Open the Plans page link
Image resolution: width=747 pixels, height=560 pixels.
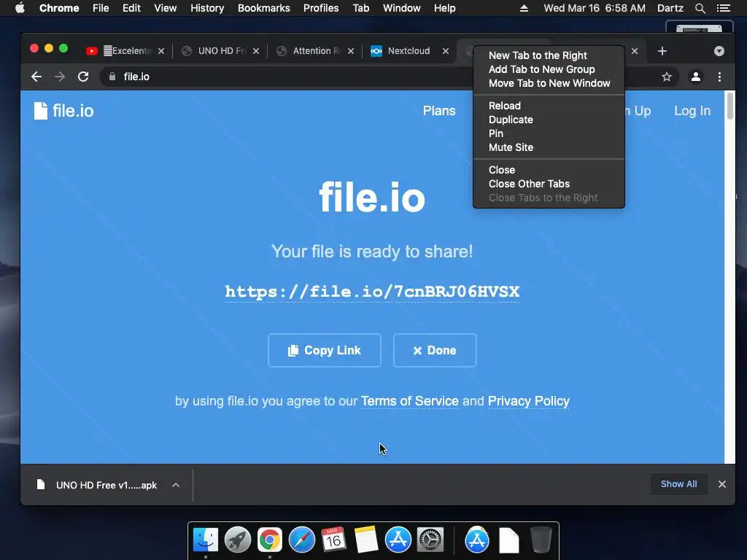click(438, 111)
